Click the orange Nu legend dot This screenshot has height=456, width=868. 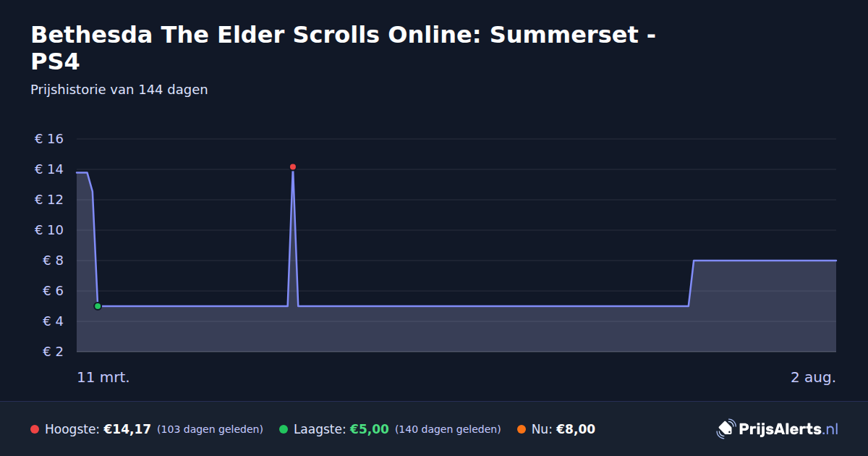[x=522, y=429]
